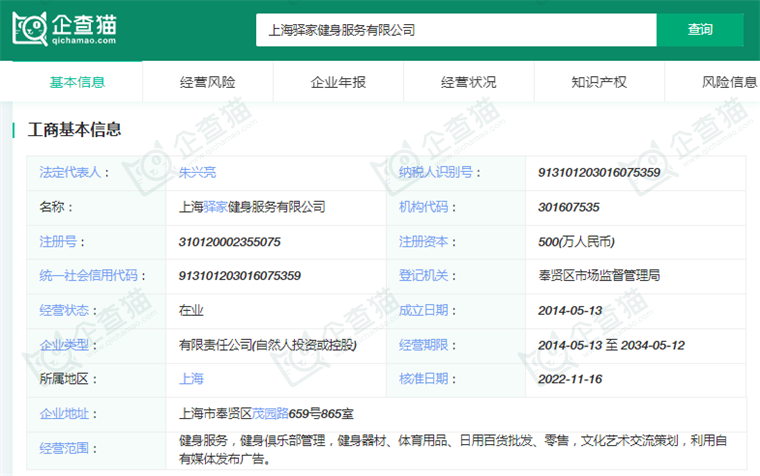Screen dimensions: 760x476
Task: Select organization code 301607535
Action: (x=569, y=207)
